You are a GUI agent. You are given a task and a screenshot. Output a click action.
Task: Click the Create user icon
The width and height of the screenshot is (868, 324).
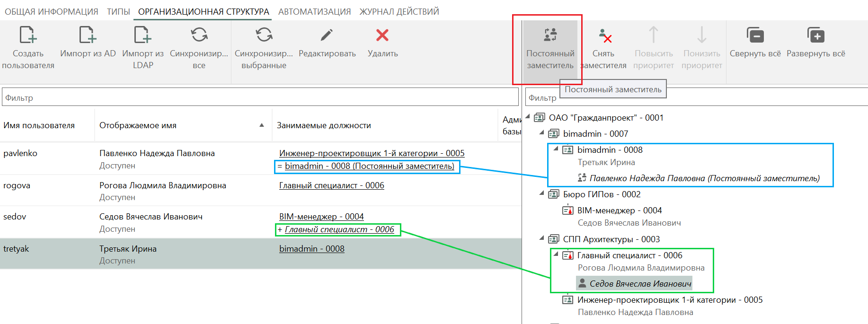(28, 35)
